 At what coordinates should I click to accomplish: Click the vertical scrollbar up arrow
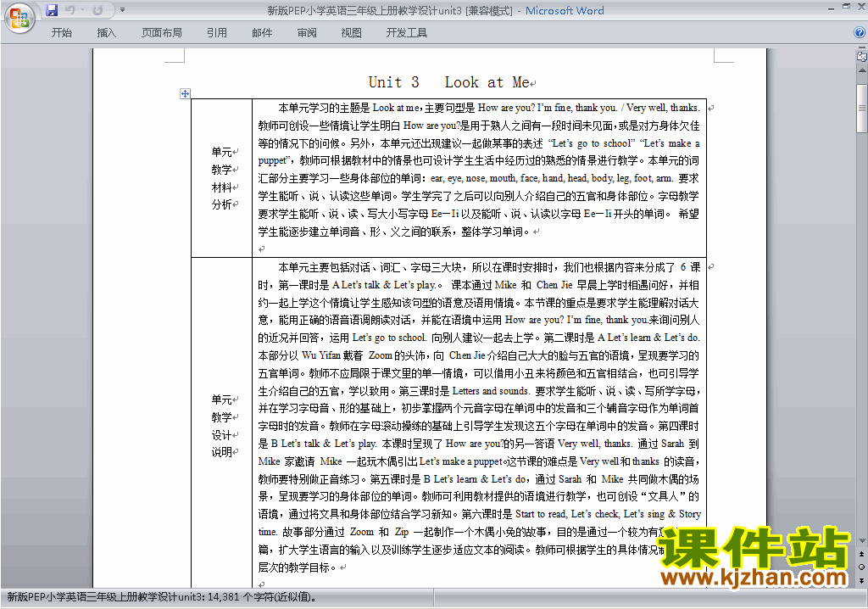coord(862,71)
